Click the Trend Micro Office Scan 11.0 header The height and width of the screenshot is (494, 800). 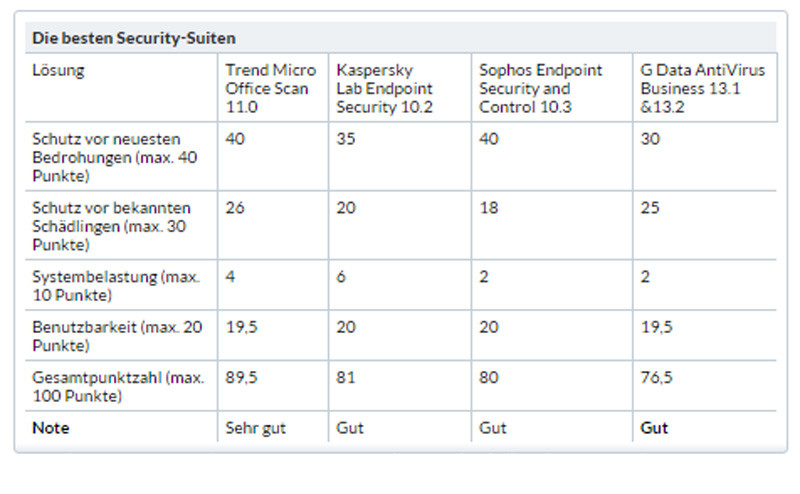pos(270,88)
